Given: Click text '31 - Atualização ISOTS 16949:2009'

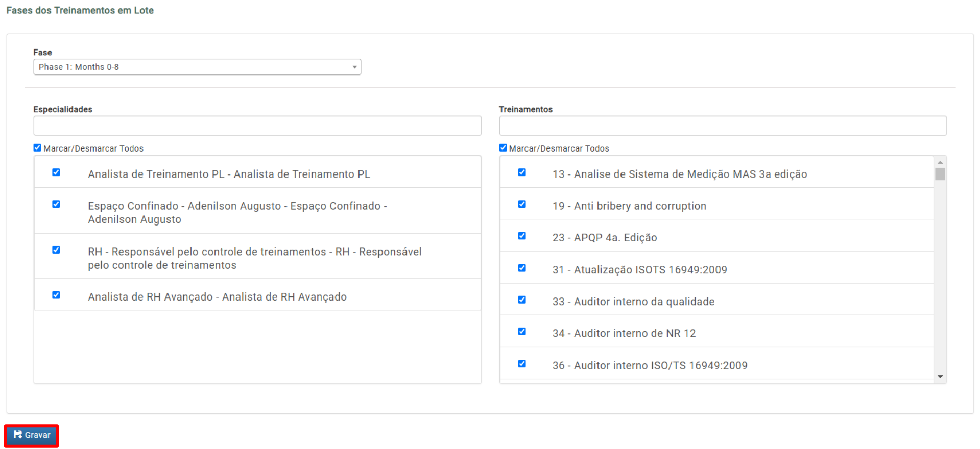Looking at the screenshot, I should [640, 270].
